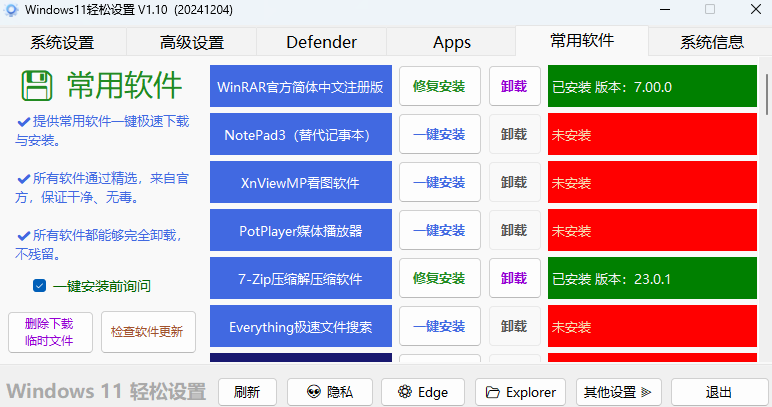Click the 7-Zip status 已安装 版本: 23.0.1
The image size is (772, 407).
[x=652, y=278]
